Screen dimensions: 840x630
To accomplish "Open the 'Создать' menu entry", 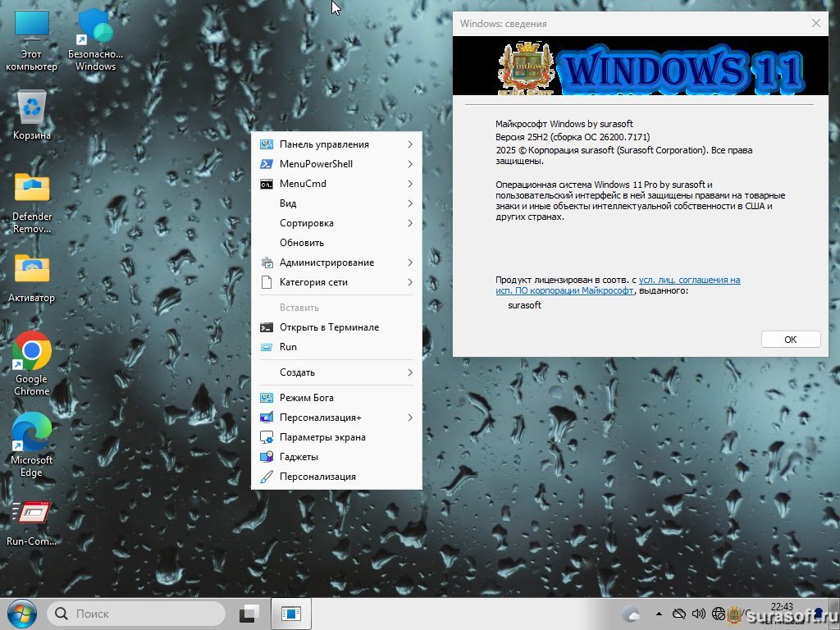I will coord(336,372).
